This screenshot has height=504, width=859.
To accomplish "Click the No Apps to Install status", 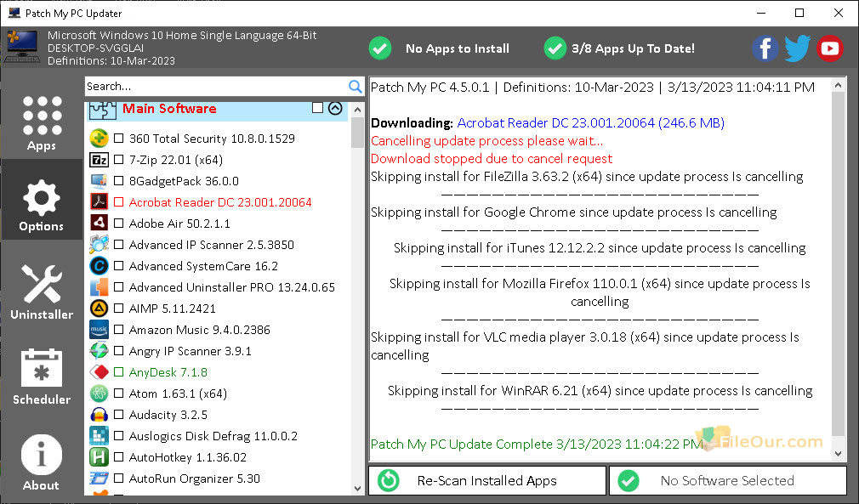I will pyautogui.click(x=458, y=48).
